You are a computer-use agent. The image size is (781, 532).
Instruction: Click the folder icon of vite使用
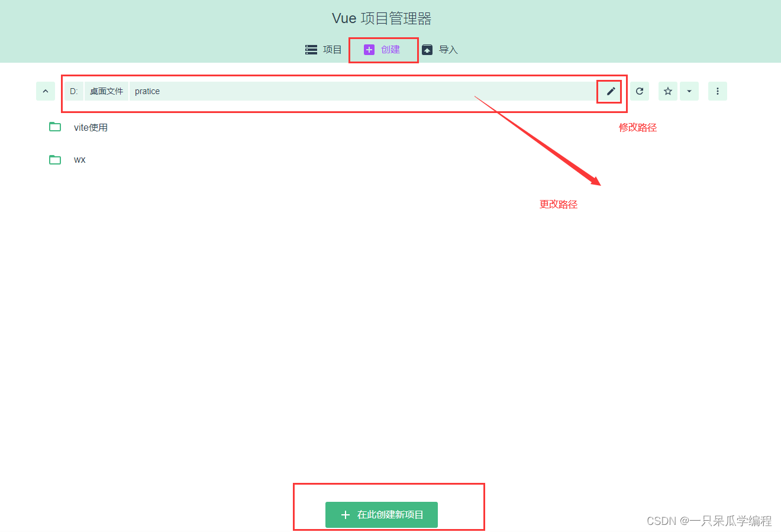coord(55,127)
